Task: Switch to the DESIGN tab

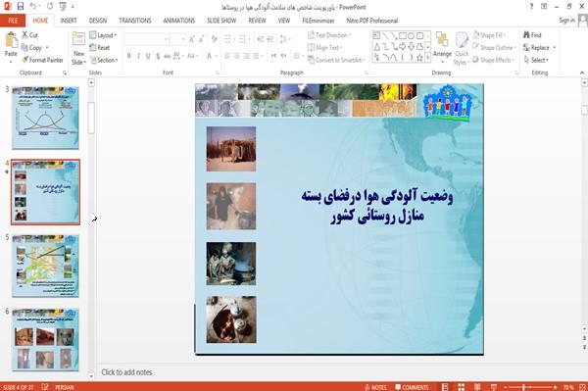Action: point(98,21)
